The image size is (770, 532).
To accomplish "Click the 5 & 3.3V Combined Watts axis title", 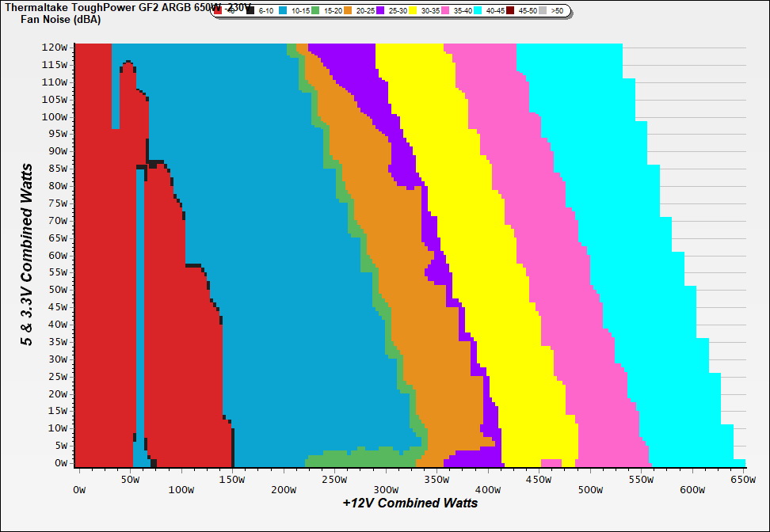I will [27, 255].
